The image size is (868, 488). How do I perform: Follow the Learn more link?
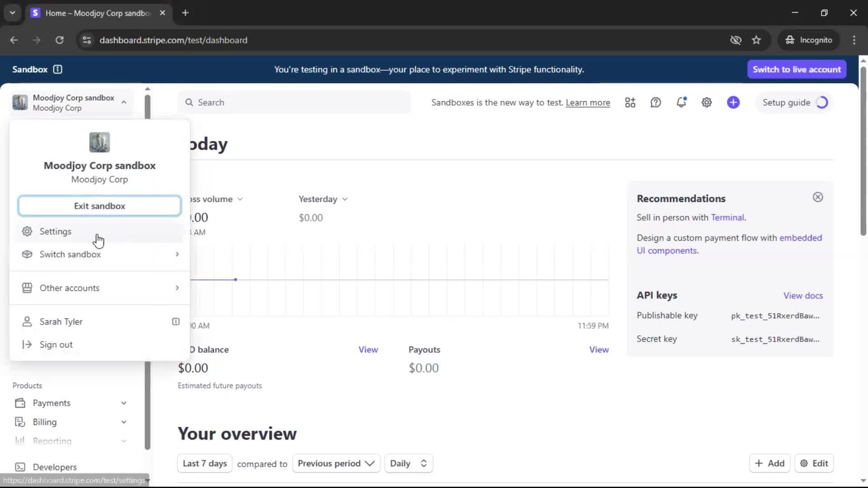tap(588, 103)
